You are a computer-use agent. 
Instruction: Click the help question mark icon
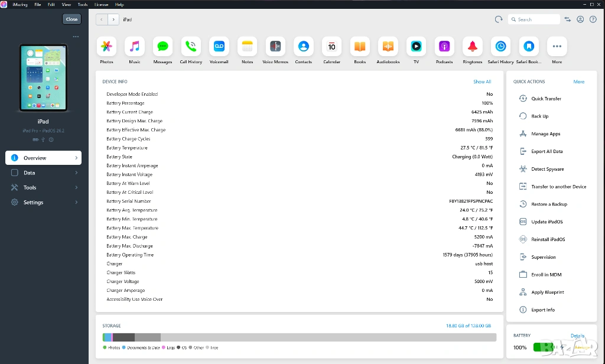tap(593, 19)
